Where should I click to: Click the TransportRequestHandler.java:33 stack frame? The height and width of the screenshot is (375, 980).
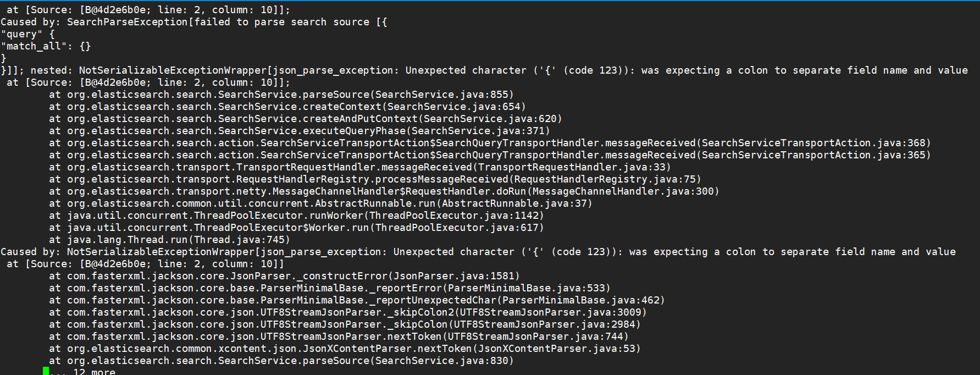coord(359,167)
